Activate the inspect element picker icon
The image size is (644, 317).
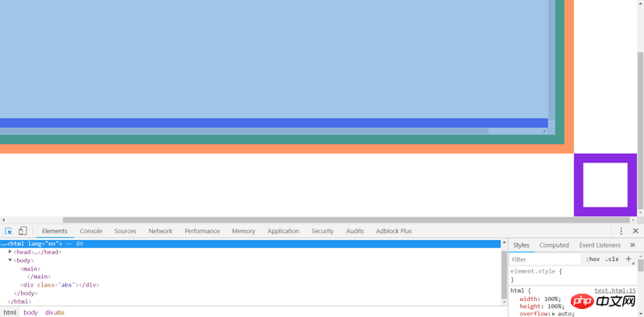point(9,231)
